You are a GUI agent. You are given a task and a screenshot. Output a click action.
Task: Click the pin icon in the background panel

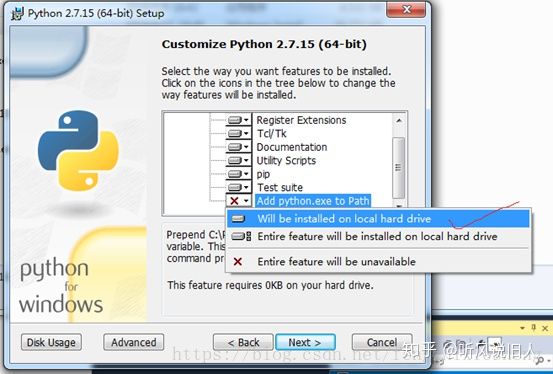point(534,328)
